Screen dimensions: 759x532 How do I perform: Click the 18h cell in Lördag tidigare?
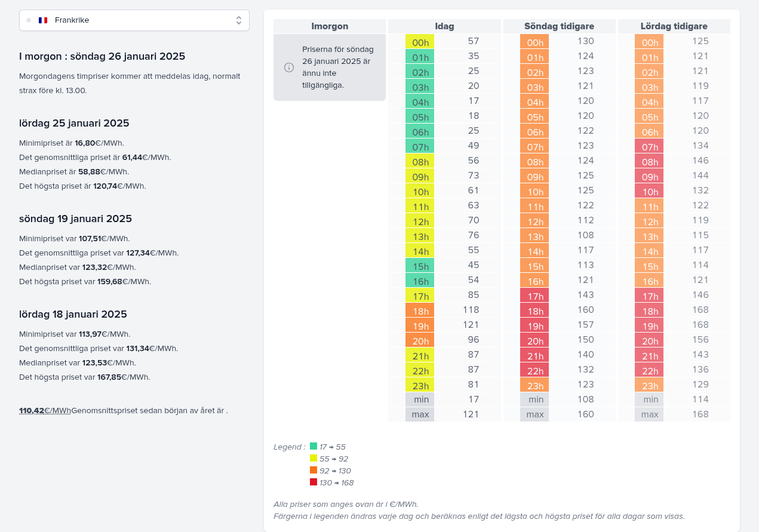point(649,310)
